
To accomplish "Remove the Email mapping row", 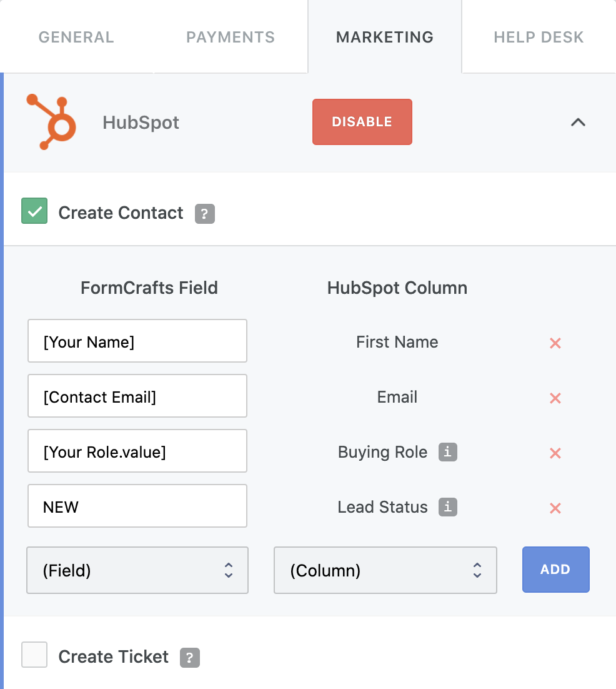I will 555,398.
